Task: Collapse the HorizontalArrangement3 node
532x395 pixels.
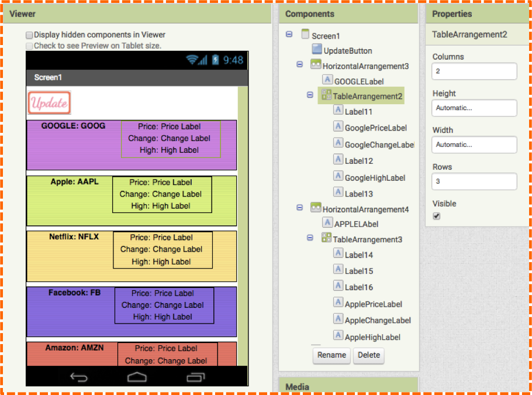Action: click(x=299, y=64)
